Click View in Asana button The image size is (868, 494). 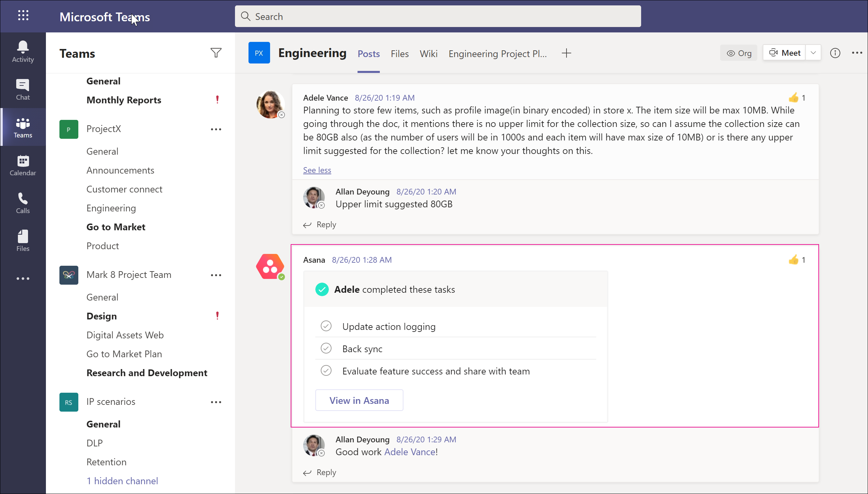pos(359,400)
